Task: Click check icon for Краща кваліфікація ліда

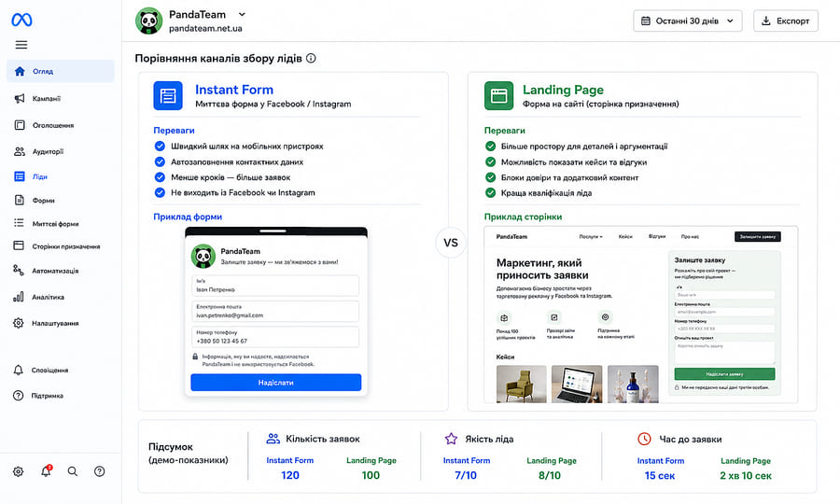Action: pos(490,193)
